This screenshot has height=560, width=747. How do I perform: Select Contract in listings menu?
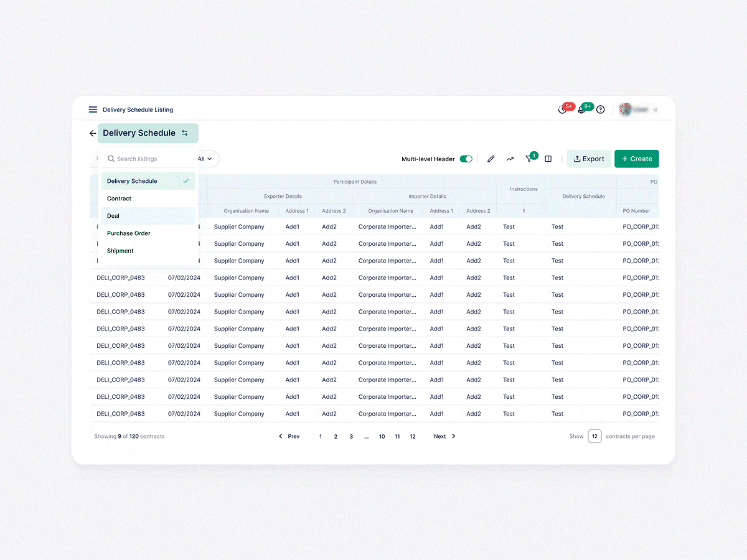pos(148,198)
